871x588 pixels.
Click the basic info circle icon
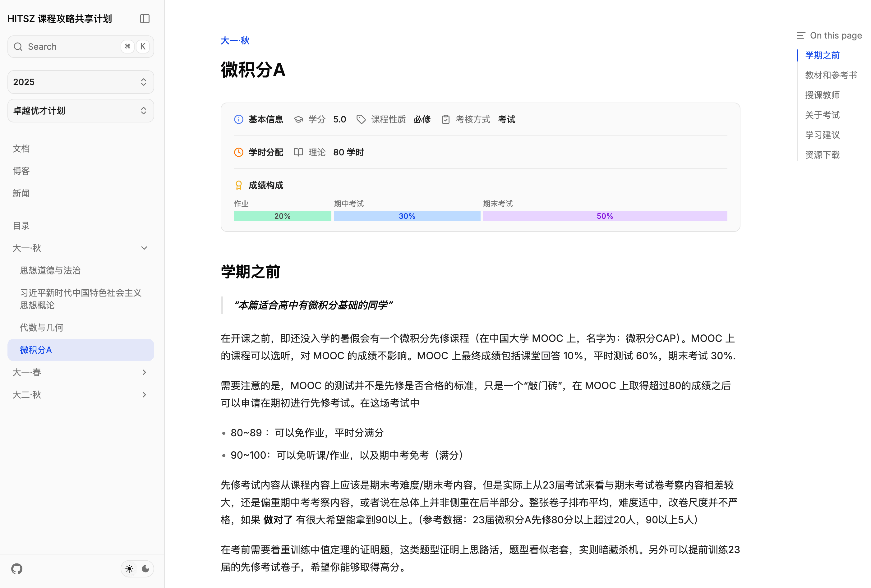(x=239, y=120)
